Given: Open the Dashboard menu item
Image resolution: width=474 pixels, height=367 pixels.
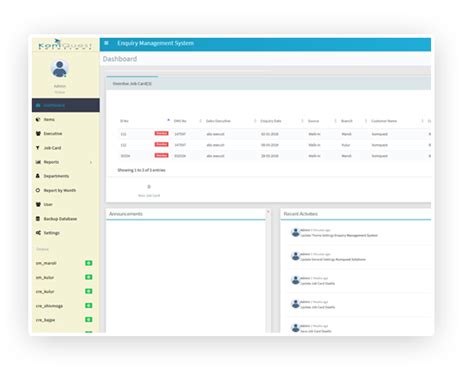Looking at the screenshot, I should [66, 105].
